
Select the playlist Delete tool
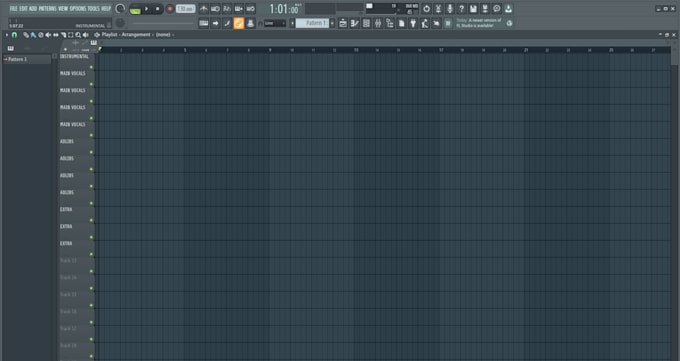pyautogui.click(x=40, y=35)
